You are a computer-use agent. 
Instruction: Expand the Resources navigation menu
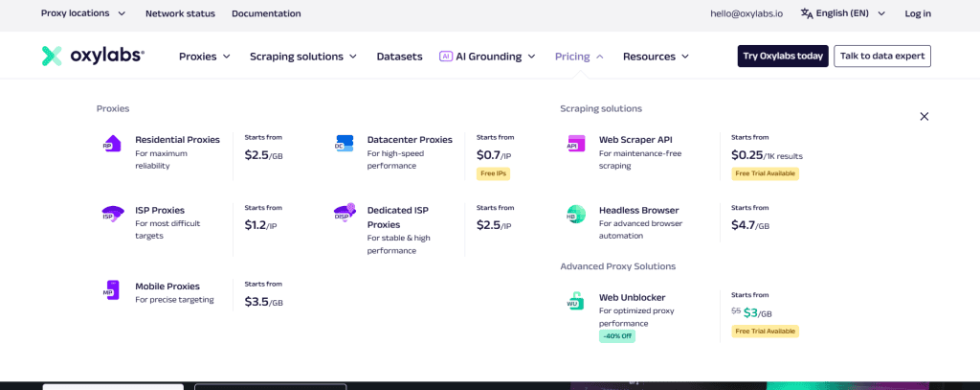[656, 57]
